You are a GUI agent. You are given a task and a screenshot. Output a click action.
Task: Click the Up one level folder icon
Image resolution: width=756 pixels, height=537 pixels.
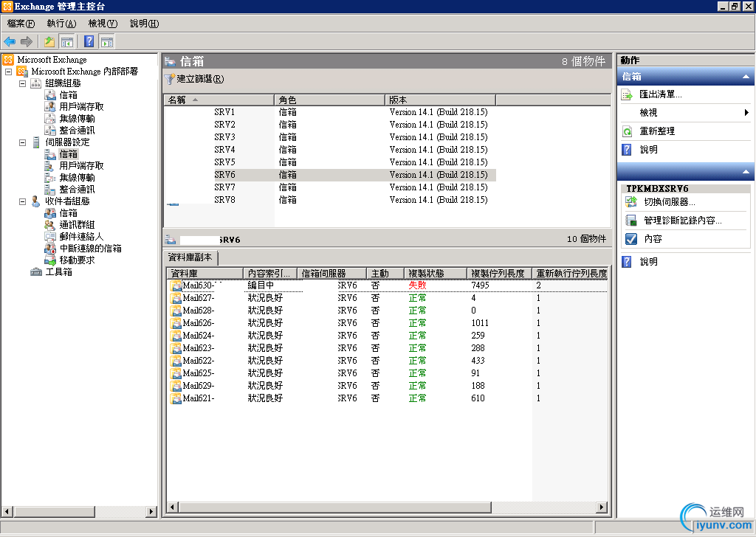[x=49, y=42]
